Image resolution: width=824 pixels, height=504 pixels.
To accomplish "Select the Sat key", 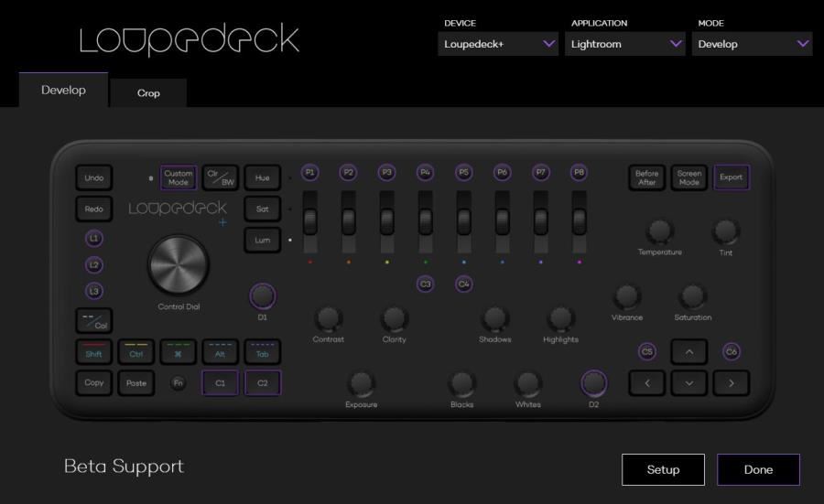I will [262, 209].
